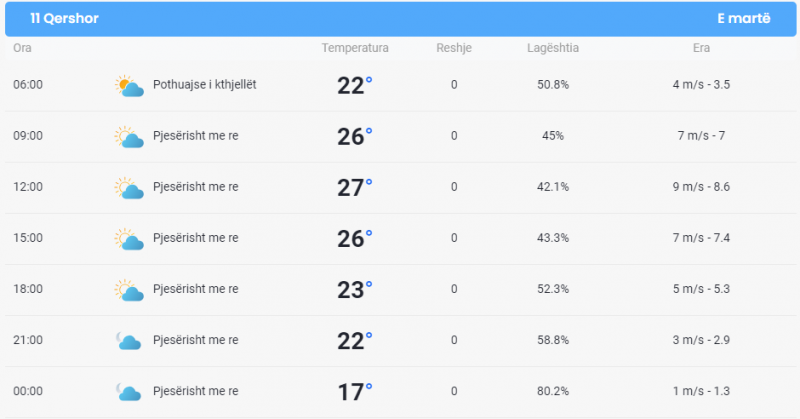The image size is (800, 419).
Task: Click the 09:00 sun and cloud icon
Action: click(129, 137)
